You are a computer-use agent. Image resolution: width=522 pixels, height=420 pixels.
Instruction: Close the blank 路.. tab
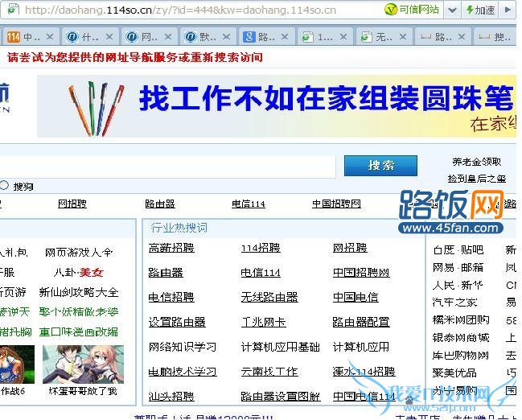coord(462,37)
